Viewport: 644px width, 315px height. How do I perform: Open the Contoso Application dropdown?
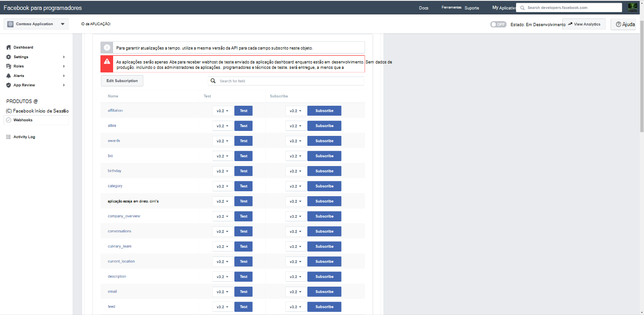pos(63,24)
